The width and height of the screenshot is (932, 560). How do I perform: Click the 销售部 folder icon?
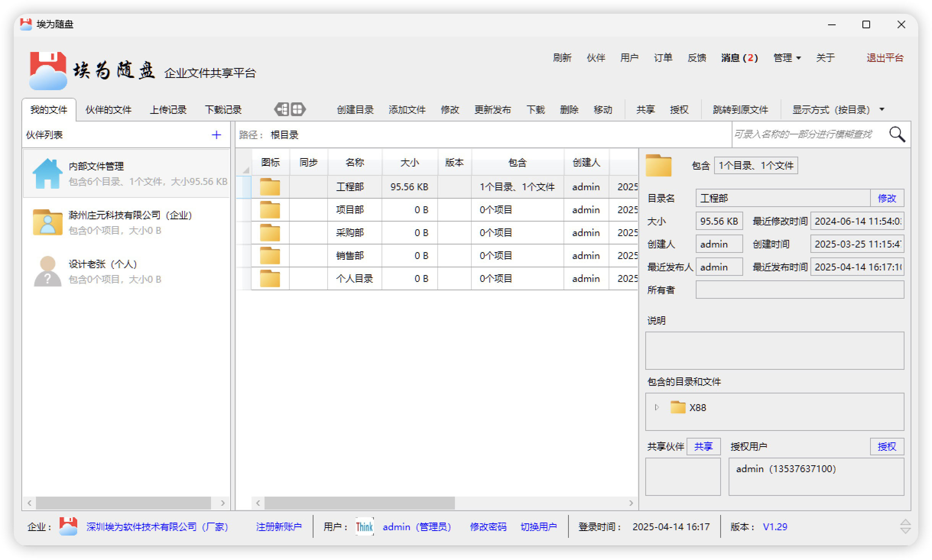point(270,256)
